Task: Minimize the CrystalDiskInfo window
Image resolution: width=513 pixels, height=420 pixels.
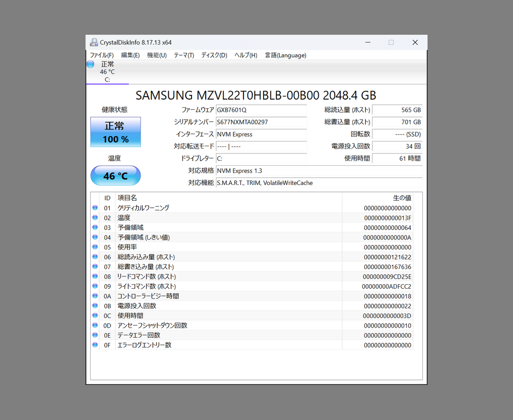Action: [x=368, y=42]
